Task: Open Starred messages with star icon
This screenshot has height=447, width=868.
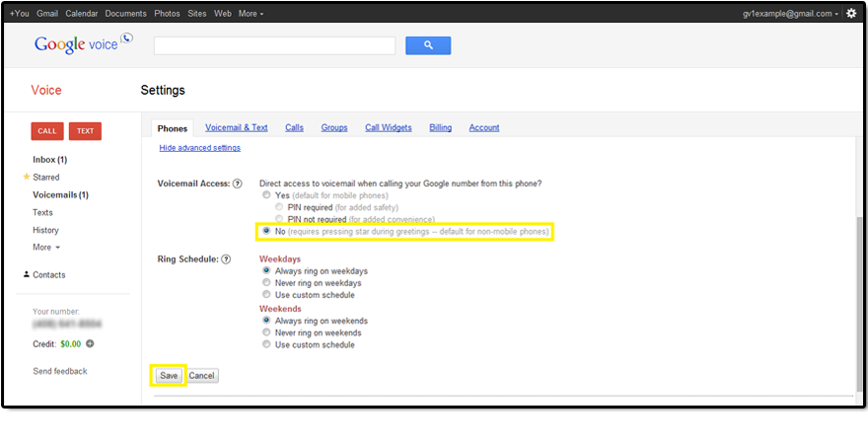Action: pyautogui.click(x=45, y=178)
